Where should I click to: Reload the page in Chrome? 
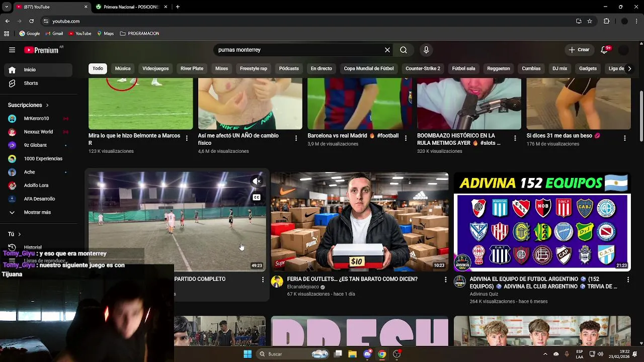click(31, 21)
